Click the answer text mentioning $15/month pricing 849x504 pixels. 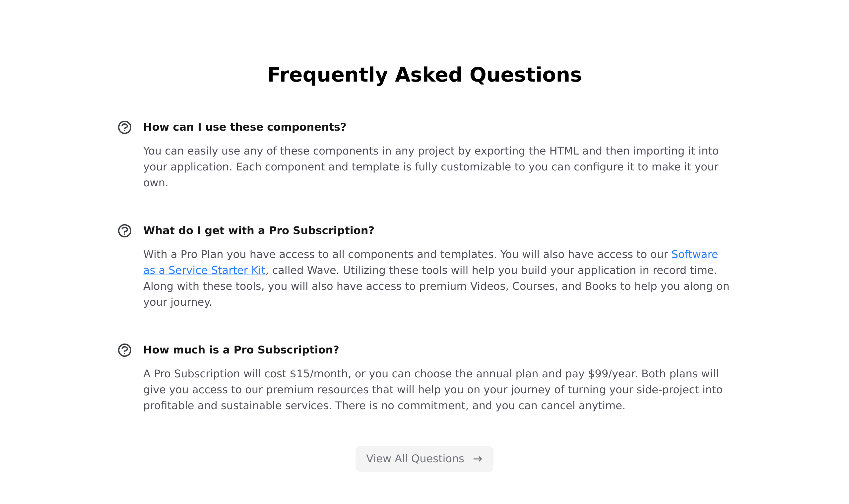coord(433,390)
